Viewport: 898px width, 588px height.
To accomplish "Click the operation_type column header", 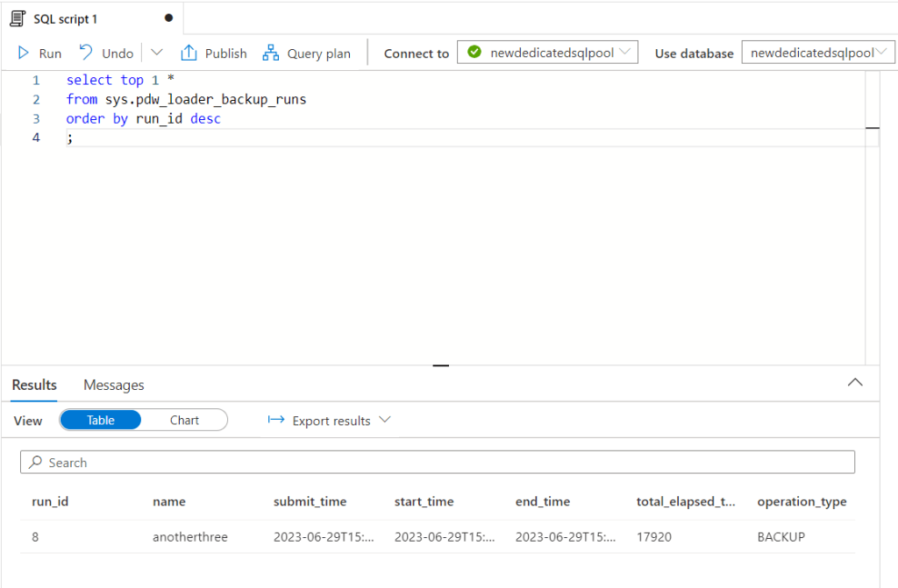I will 802,502.
